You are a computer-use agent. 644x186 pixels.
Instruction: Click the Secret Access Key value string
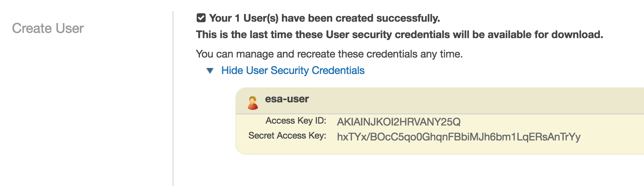click(459, 137)
